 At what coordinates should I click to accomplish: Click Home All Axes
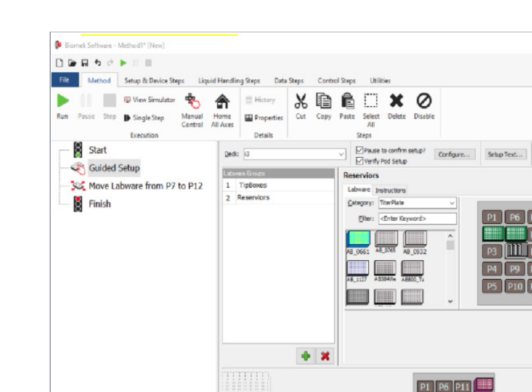222,111
